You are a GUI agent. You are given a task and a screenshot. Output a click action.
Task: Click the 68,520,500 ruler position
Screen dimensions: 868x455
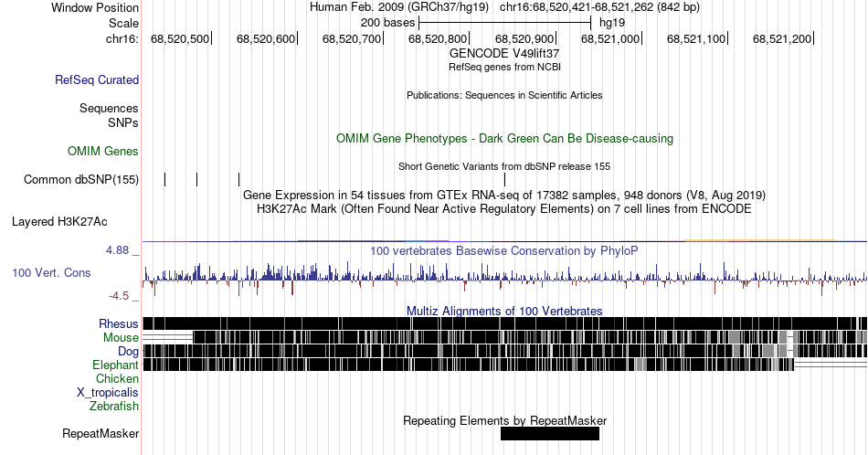point(180,38)
